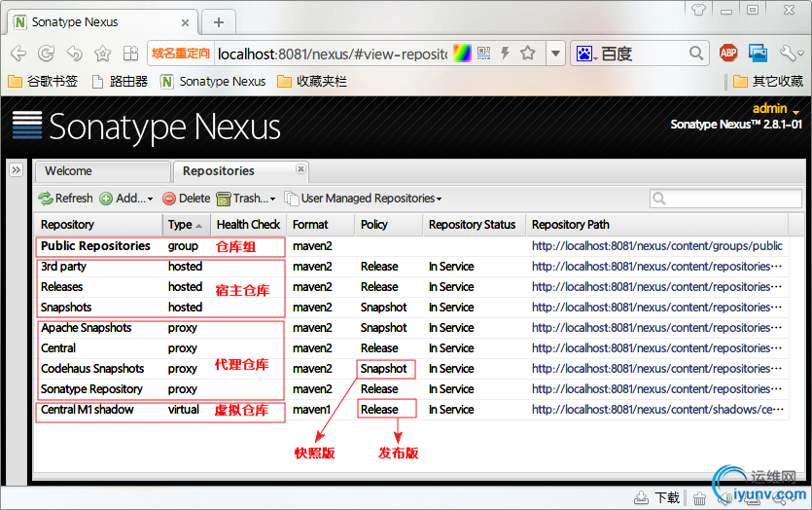Open User Managed Repositories filter dropdown
The height and width of the screenshot is (510, 812).
click(x=364, y=199)
